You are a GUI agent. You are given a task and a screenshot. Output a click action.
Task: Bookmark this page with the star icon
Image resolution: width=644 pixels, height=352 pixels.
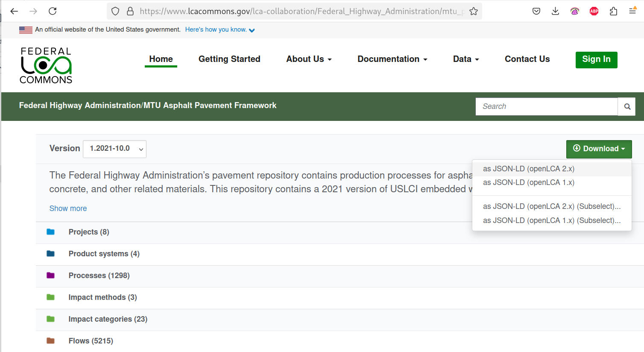click(474, 11)
